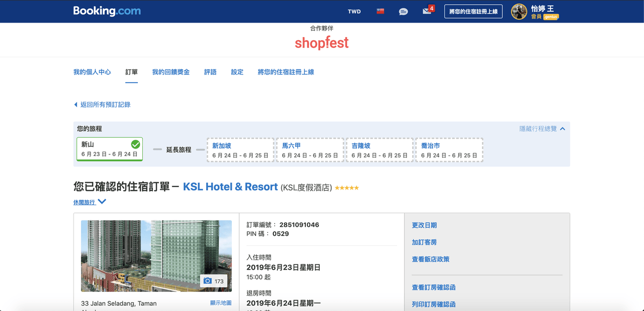Click the 延長旅程 label
This screenshot has height=311, width=644.
pos(179,150)
